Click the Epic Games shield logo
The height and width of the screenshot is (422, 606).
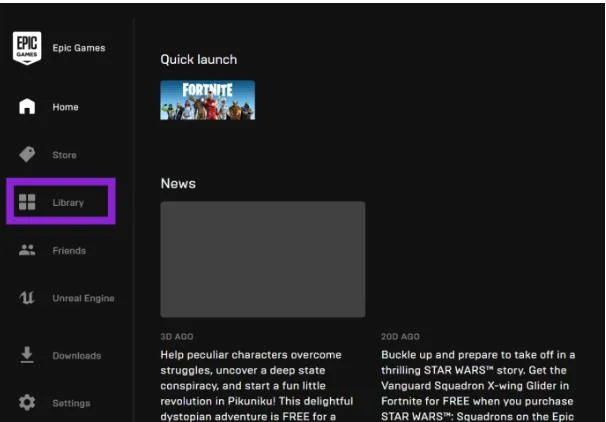(x=27, y=48)
